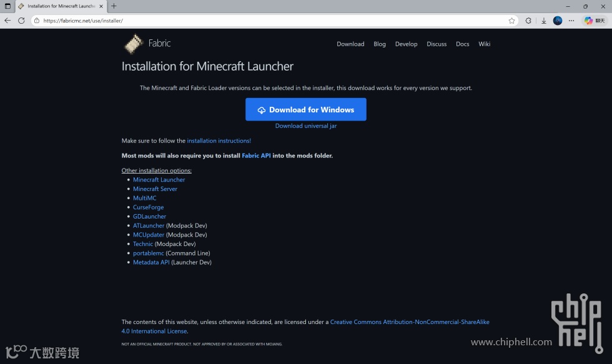The height and width of the screenshot is (364, 612).
Task: Open the Develop nav item
Action: coord(406,44)
